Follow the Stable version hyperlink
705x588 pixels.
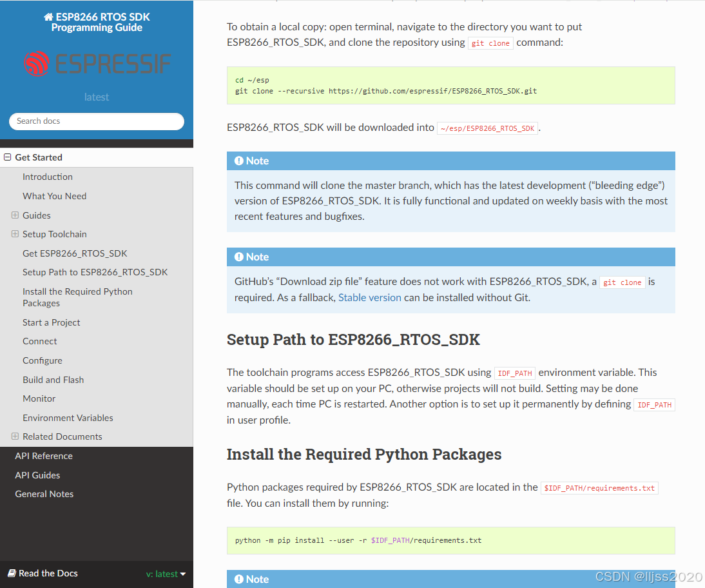(x=370, y=298)
